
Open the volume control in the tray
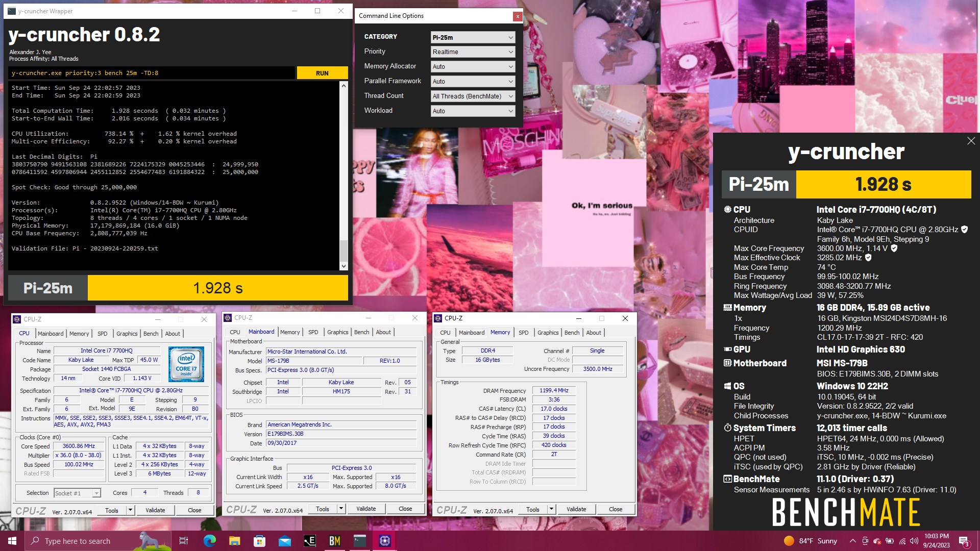tap(914, 541)
